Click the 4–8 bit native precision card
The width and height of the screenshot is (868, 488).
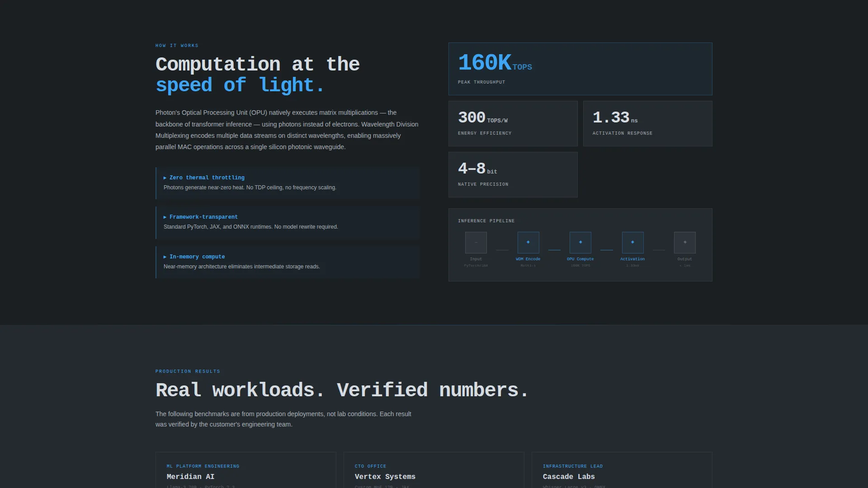pos(513,175)
